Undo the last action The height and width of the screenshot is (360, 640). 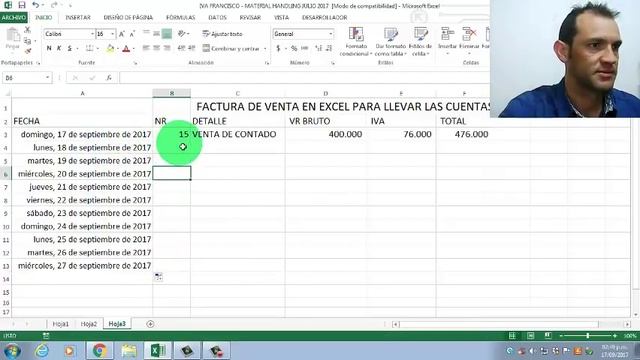coord(36,5)
